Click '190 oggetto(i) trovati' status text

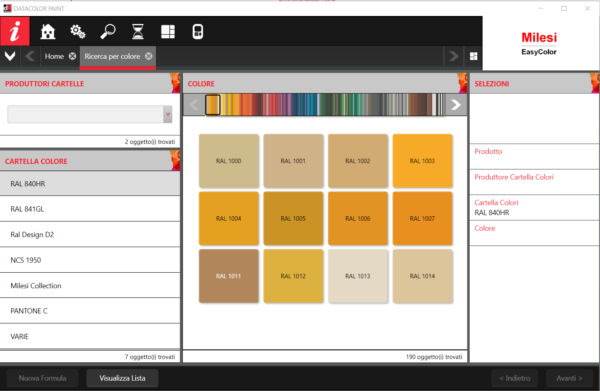coord(434,357)
